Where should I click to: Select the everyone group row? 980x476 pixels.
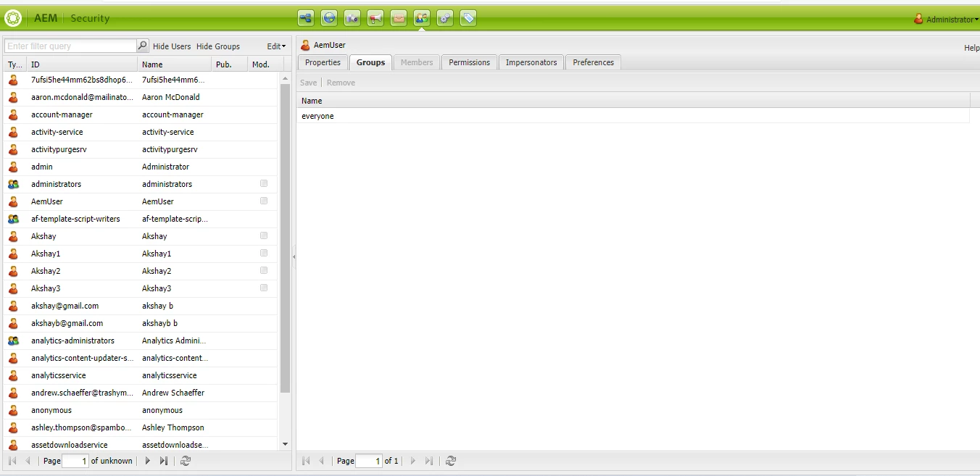coord(633,116)
